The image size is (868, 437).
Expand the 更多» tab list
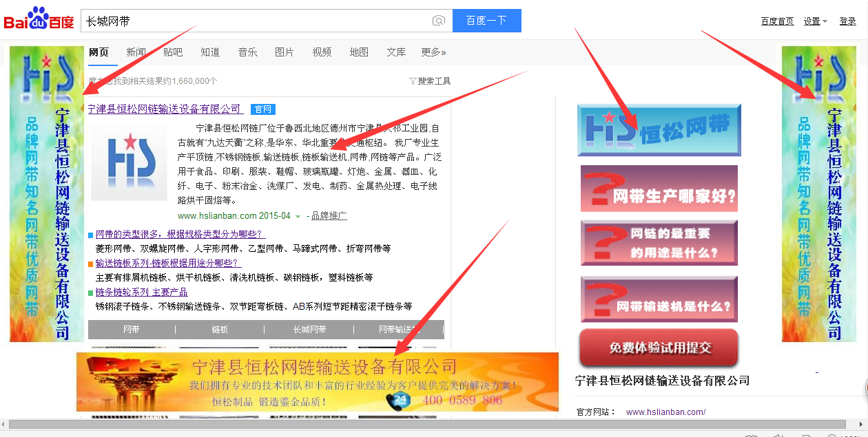tap(433, 52)
